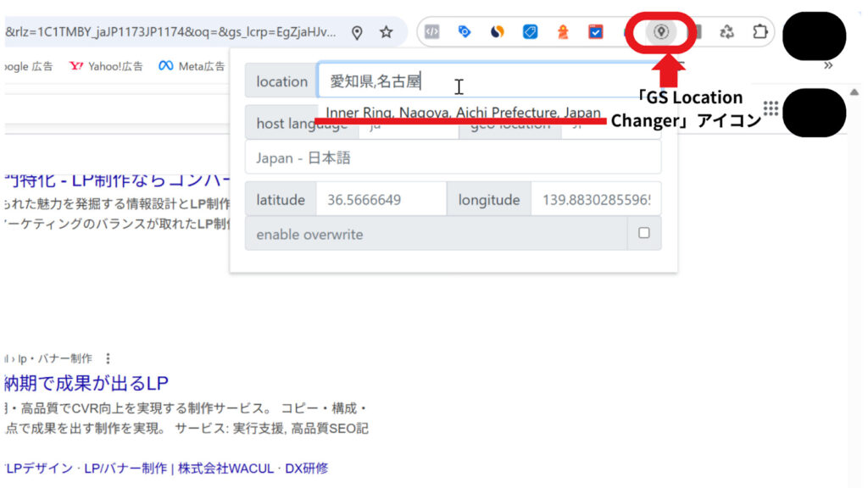The image size is (868, 488).
Task: Show hidden bookmarks via the double chevron
Action: click(x=828, y=65)
